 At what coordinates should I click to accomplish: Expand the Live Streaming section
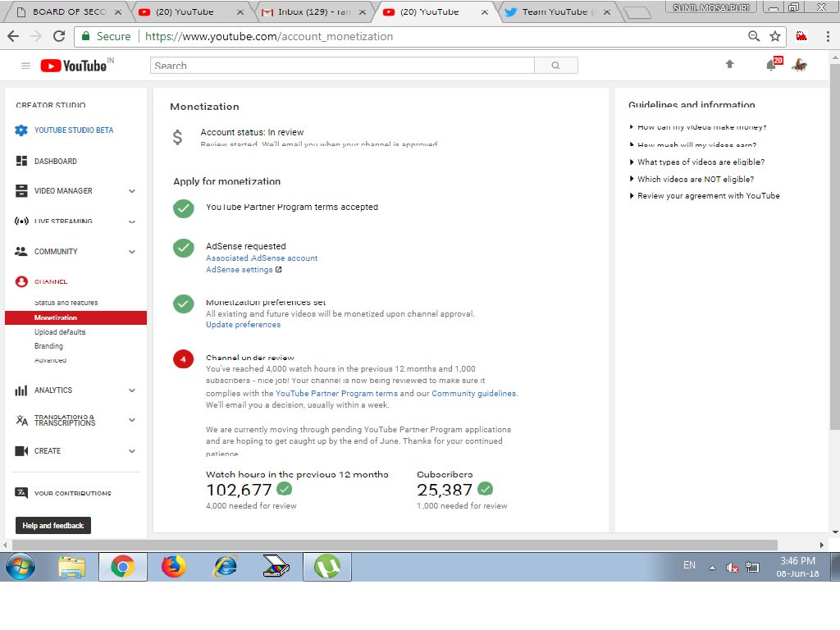[x=132, y=221]
